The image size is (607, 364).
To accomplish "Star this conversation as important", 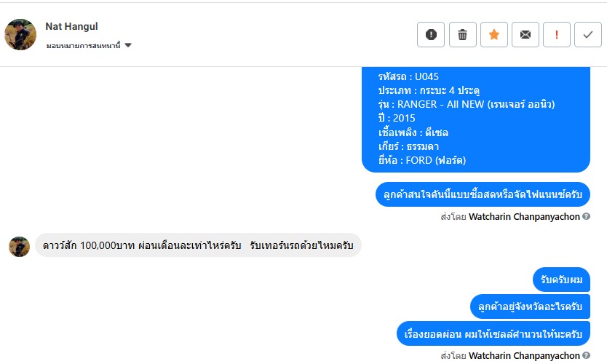I will tap(494, 34).
